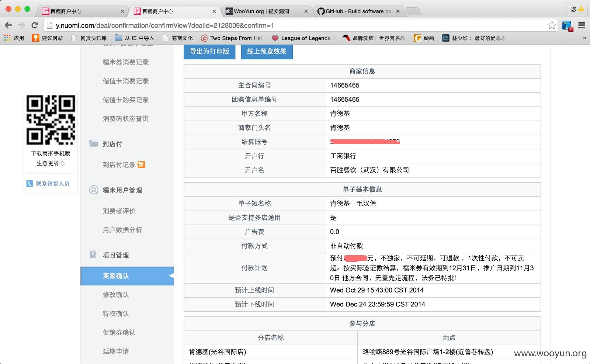Go forward with the browser forward arrow

tap(21, 25)
